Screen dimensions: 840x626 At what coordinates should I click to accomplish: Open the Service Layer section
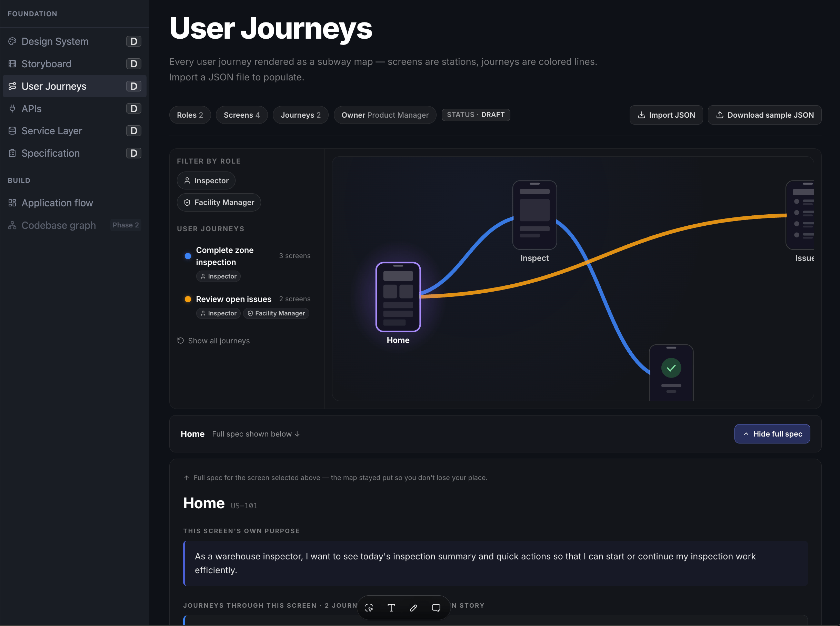[74, 131]
